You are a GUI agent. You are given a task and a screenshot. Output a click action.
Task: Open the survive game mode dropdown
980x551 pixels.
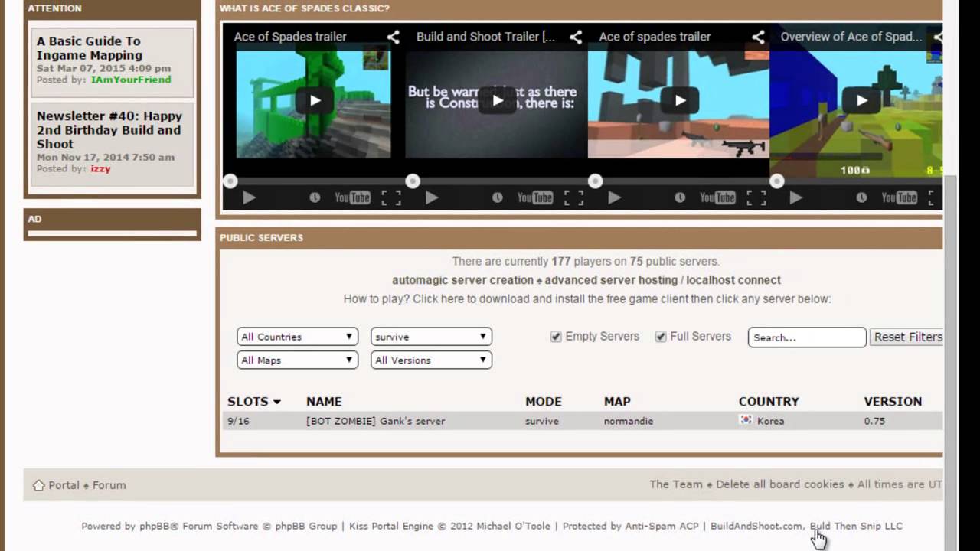pos(431,337)
